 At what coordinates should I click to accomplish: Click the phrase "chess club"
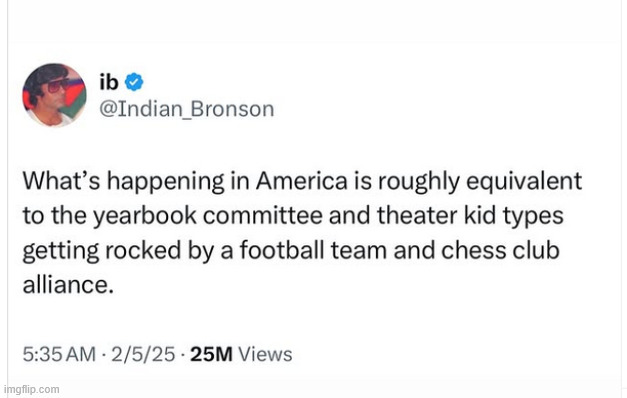point(500,250)
